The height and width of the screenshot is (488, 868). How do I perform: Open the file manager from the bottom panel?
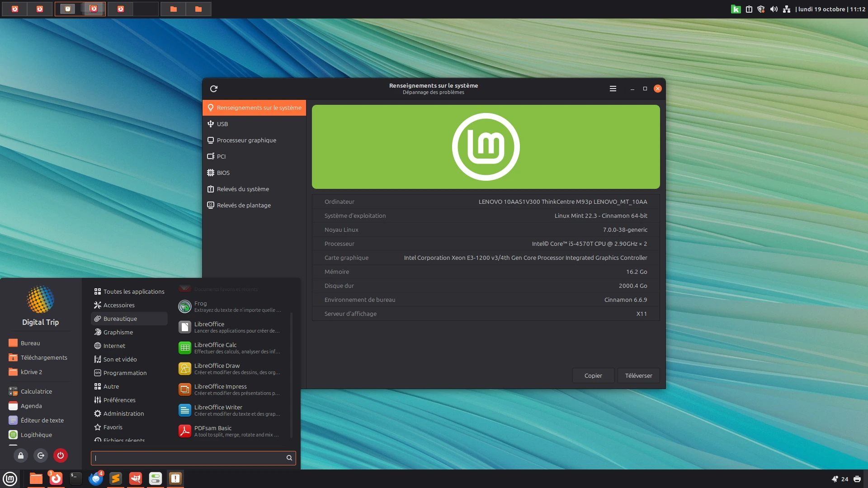(36, 479)
